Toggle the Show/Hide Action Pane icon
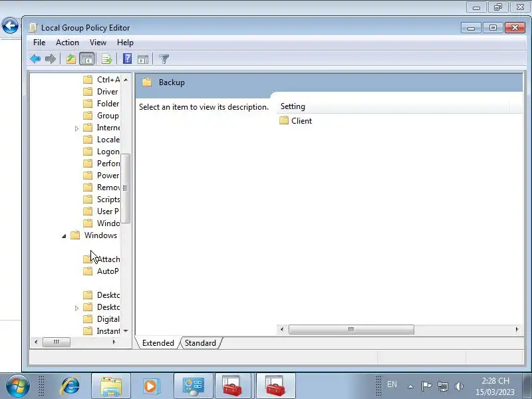This screenshot has width=532, height=399. pyautogui.click(x=143, y=59)
